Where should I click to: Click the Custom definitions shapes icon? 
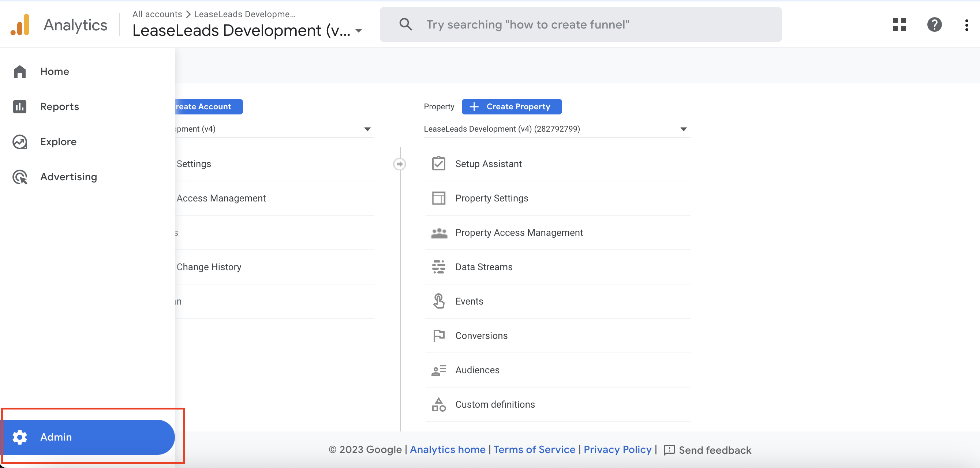point(439,404)
